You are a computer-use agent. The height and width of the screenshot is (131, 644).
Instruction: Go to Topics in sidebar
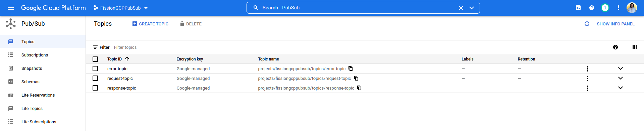43,41
